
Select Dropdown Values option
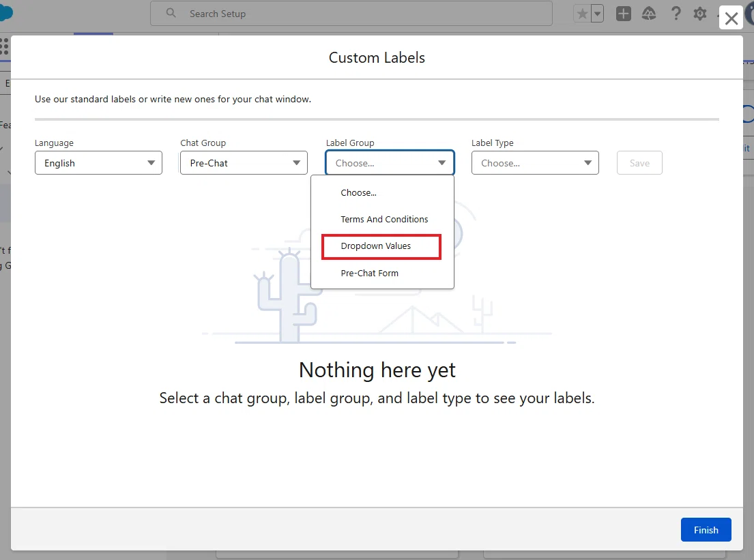click(x=381, y=247)
